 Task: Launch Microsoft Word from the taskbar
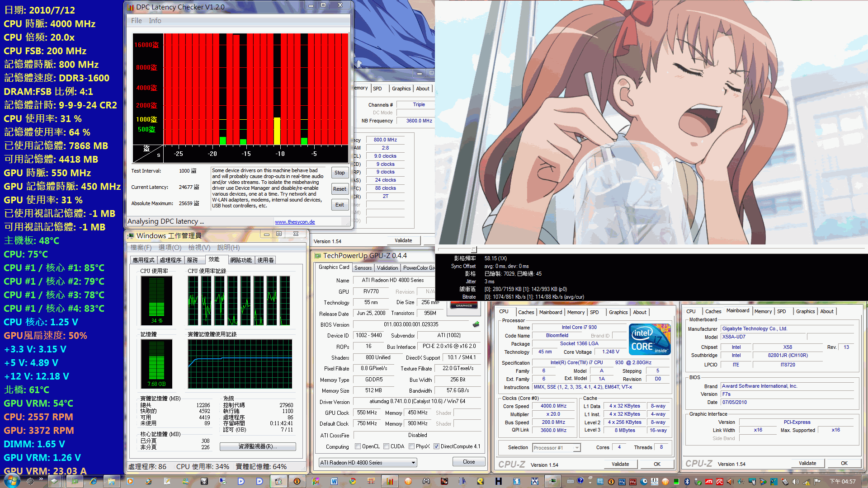point(334,481)
